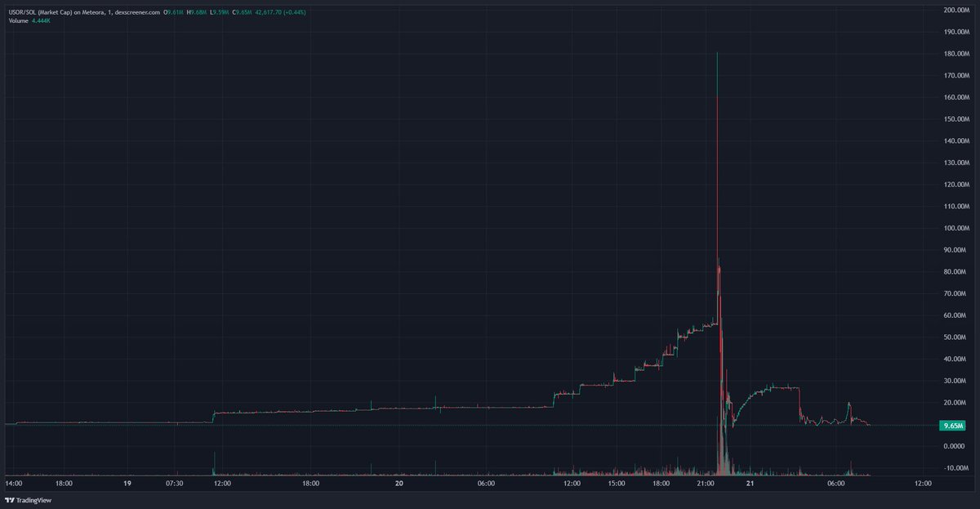Click the 150.00M price axis label
Image resolution: width=980 pixels, height=509 pixels.
[955, 119]
